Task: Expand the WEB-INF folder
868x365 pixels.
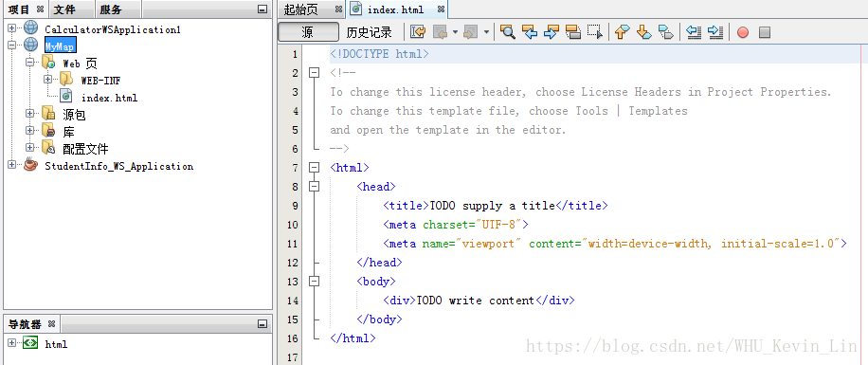Action: coord(47,80)
